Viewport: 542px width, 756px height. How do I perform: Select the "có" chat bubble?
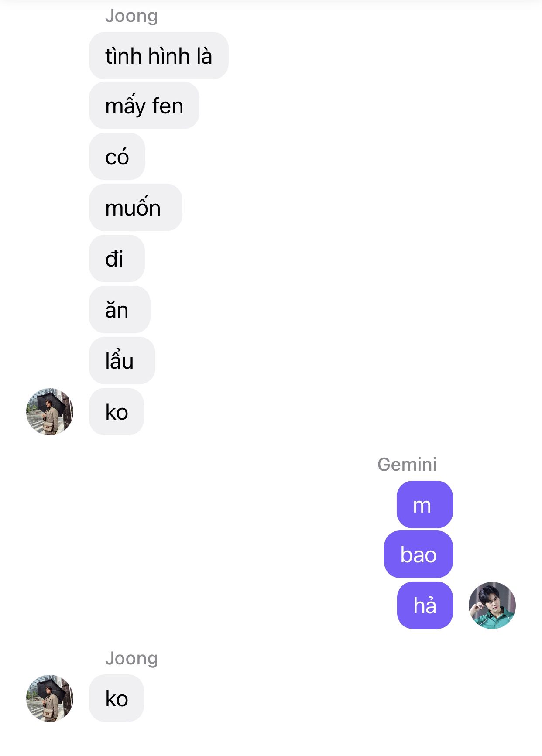click(x=117, y=157)
